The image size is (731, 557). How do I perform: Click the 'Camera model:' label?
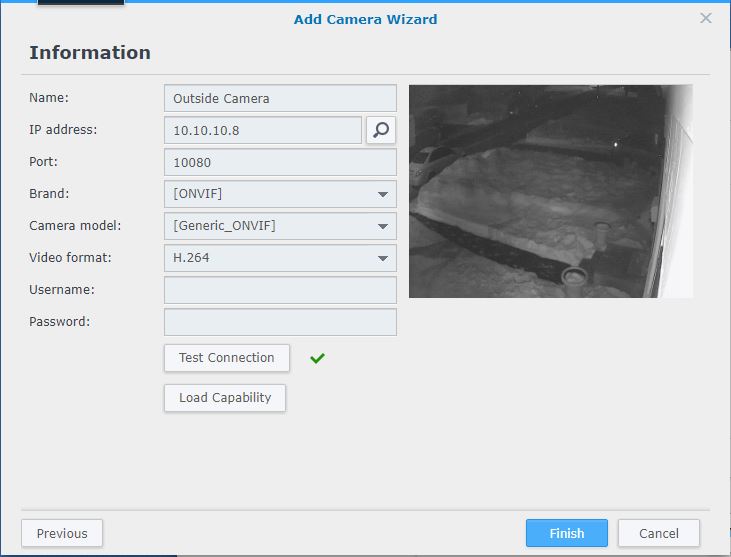coord(75,226)
